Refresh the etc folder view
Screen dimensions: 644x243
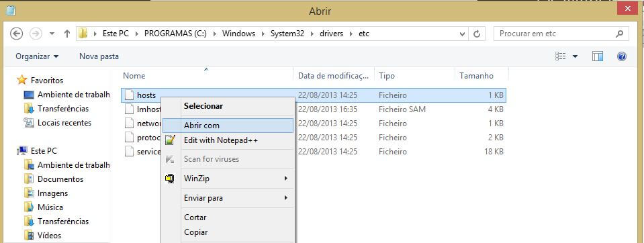click(x=477, y=34)
